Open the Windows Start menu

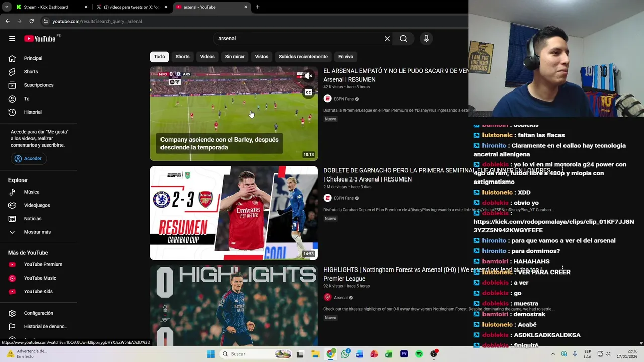(211, 354)
